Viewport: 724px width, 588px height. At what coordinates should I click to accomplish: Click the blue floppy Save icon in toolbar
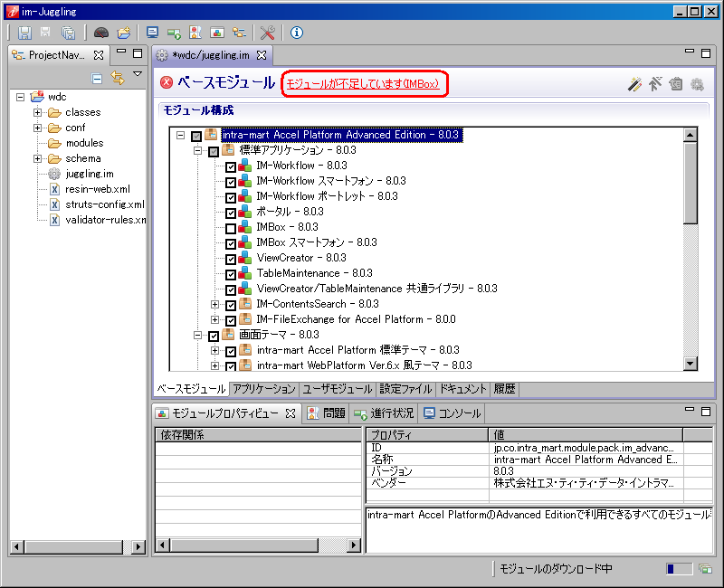tap(24, 33)
